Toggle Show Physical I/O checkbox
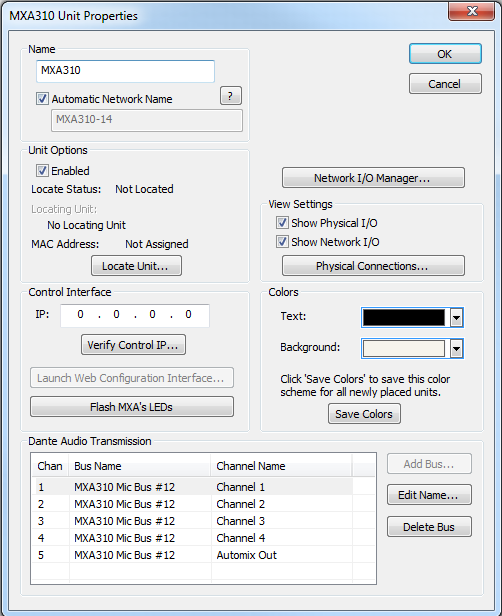The height and width of the screenshot is (616, 502). [282, 223]
